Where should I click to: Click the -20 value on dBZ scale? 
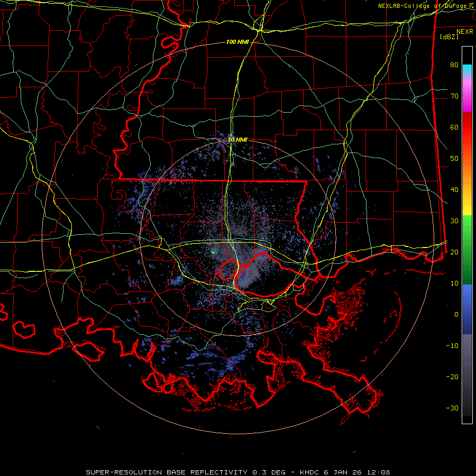(452, 377)
